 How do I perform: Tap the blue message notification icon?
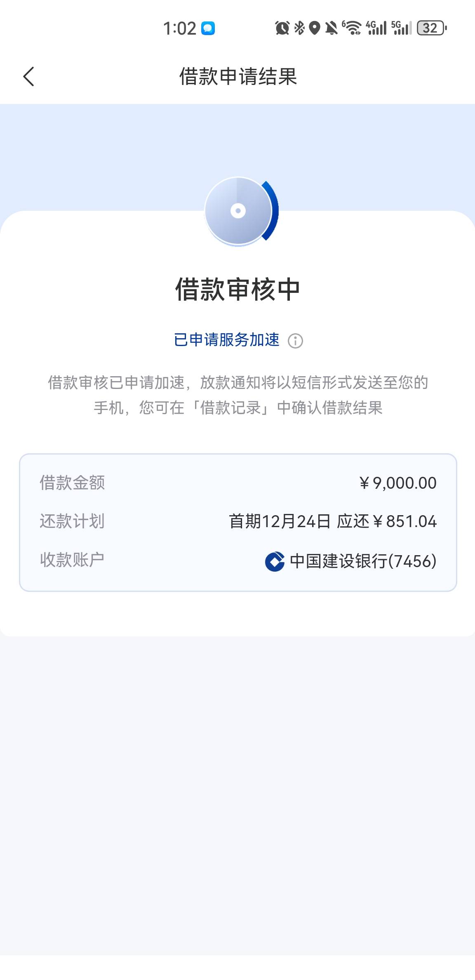(x=208, y=28)
